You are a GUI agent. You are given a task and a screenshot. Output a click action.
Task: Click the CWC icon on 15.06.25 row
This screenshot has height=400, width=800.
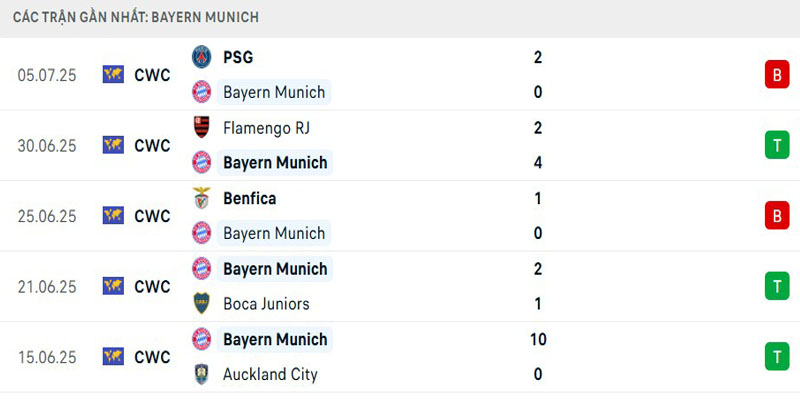(113, 356)
